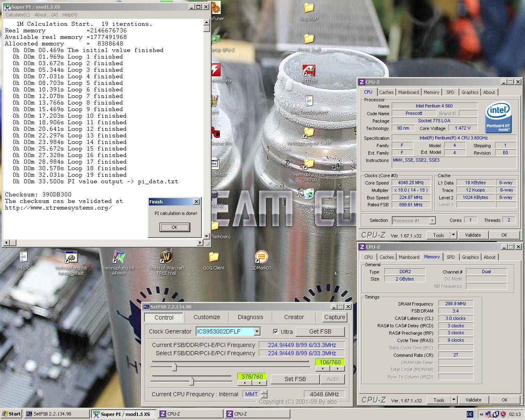
Task: Click the Super PI title bar icon
Action: coord(7,7)
